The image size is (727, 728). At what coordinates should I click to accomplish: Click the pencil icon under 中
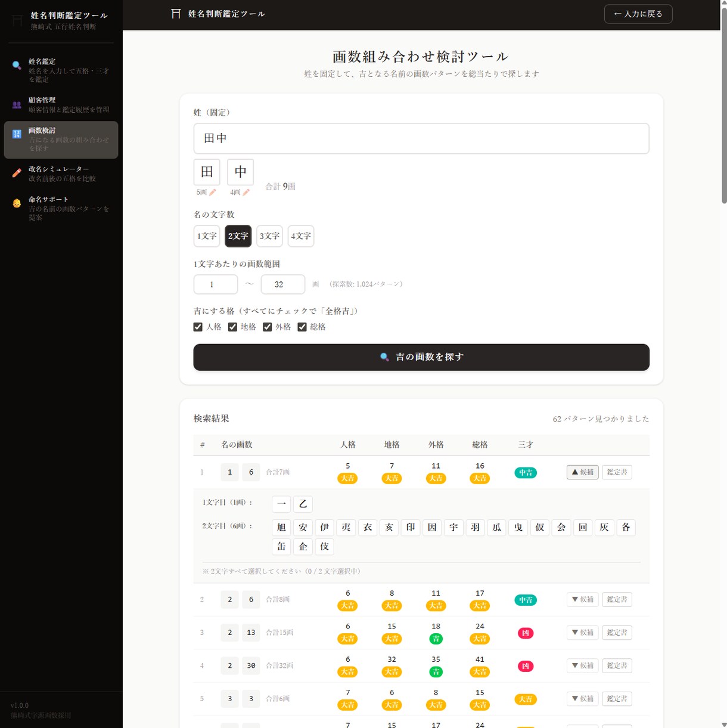click(x=246, y=192)
